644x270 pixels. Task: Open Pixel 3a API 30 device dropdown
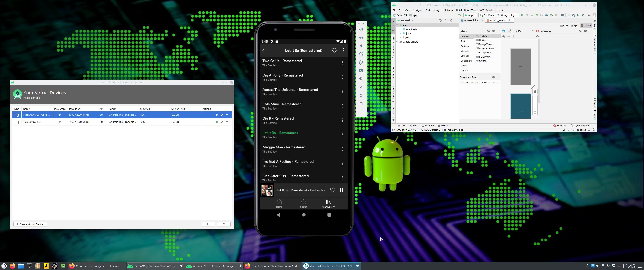pos(499,15)
